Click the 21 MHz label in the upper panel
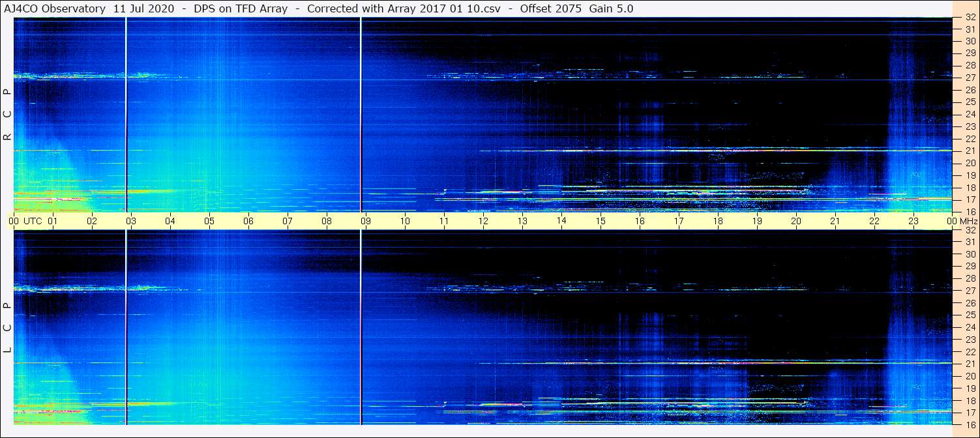The width and height of the screenshot is (980, 438). coord(970,151)
